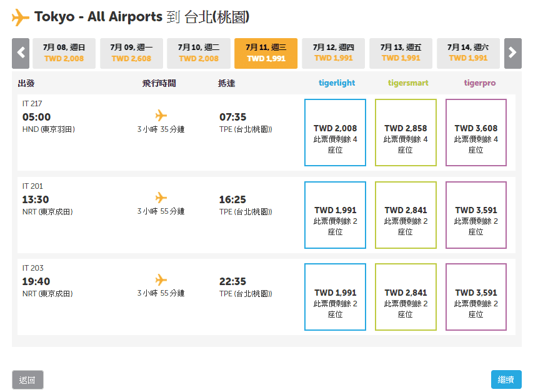Image resolution: width=543 pixels, height=392 pixels.
Task: Choose tigerlight TWD 1,991 fare for IT 201
Action: pyautogui.click(x=335, y=215)
